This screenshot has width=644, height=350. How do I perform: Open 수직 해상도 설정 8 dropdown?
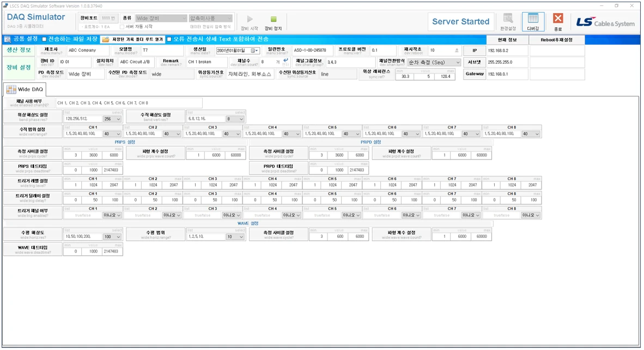[235, 119]
